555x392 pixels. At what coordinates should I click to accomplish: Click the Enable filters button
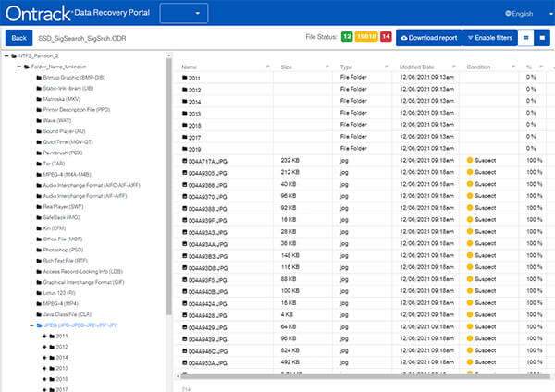pyautogui.click(x=490, y=38)
